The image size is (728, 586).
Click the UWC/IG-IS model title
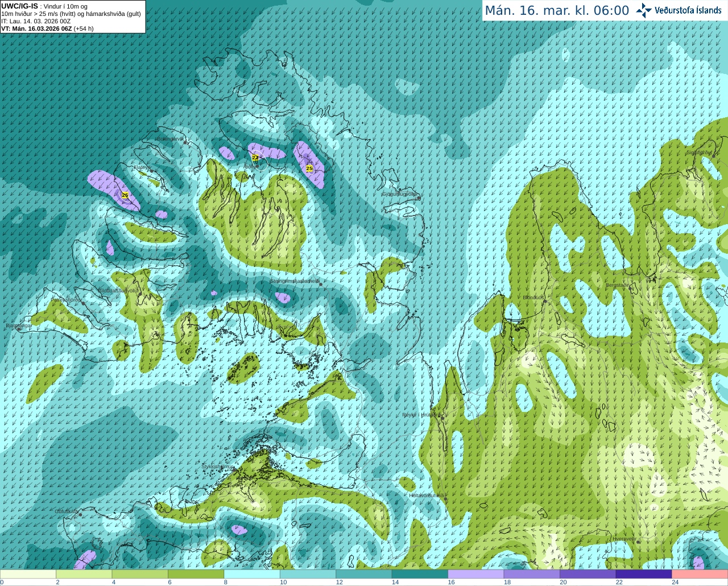[19, 6]
